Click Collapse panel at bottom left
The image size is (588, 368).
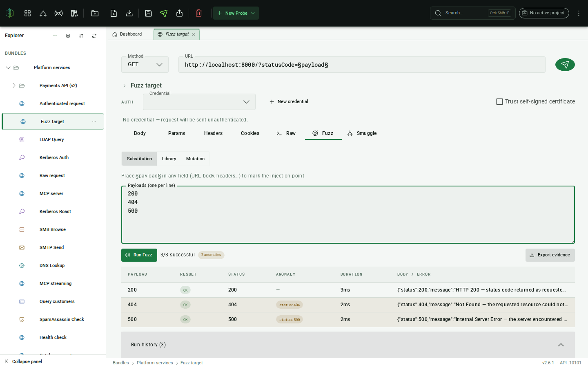(23, 361)
